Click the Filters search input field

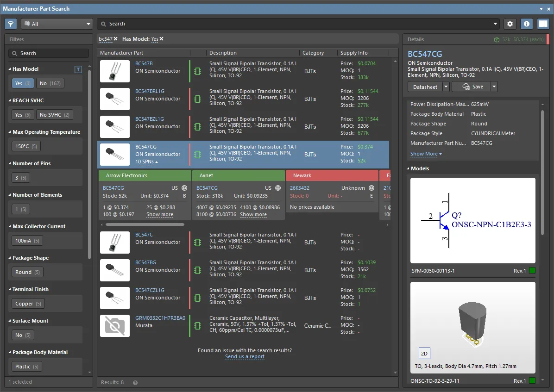[49, 53]
